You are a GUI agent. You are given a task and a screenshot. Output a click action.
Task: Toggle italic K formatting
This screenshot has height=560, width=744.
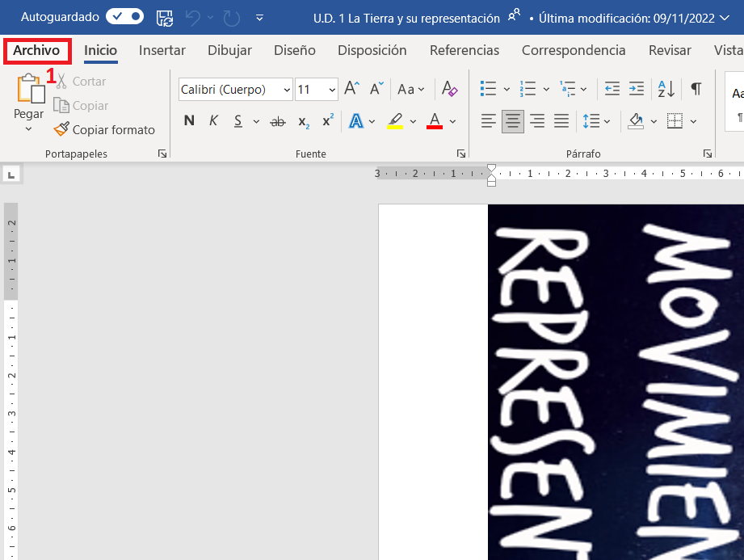213,121
